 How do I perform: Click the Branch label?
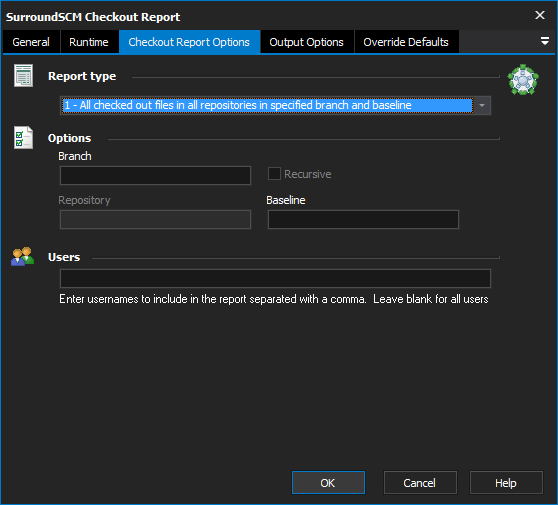75,156
